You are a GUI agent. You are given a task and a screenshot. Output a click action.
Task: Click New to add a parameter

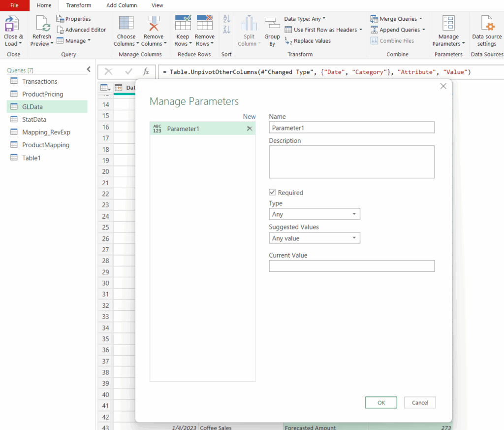tap(249, 116)
